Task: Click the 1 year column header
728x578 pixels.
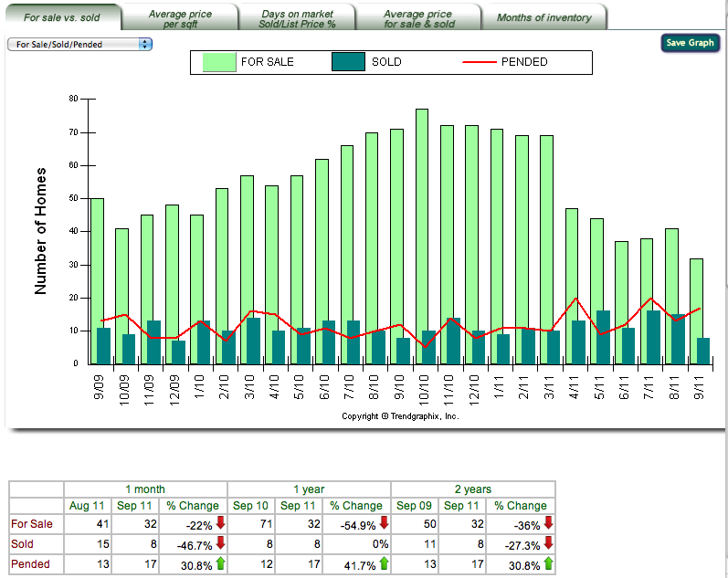Action: pos(309,489)
